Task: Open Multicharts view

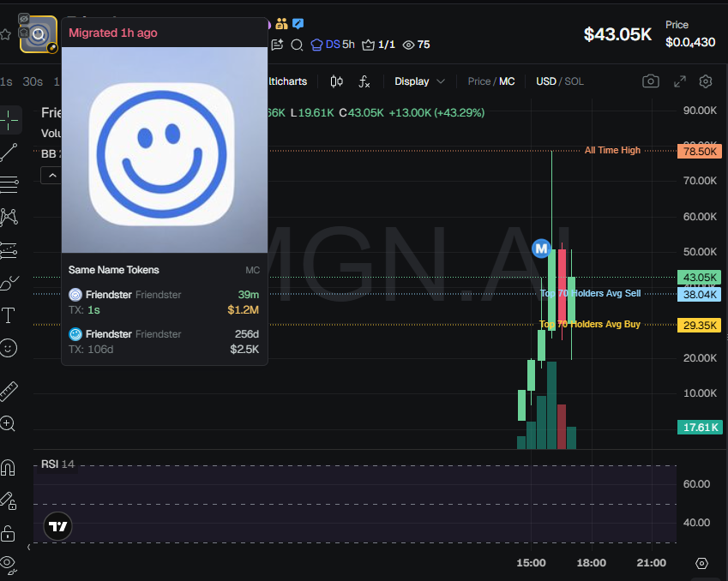Action: pos(287,81)
